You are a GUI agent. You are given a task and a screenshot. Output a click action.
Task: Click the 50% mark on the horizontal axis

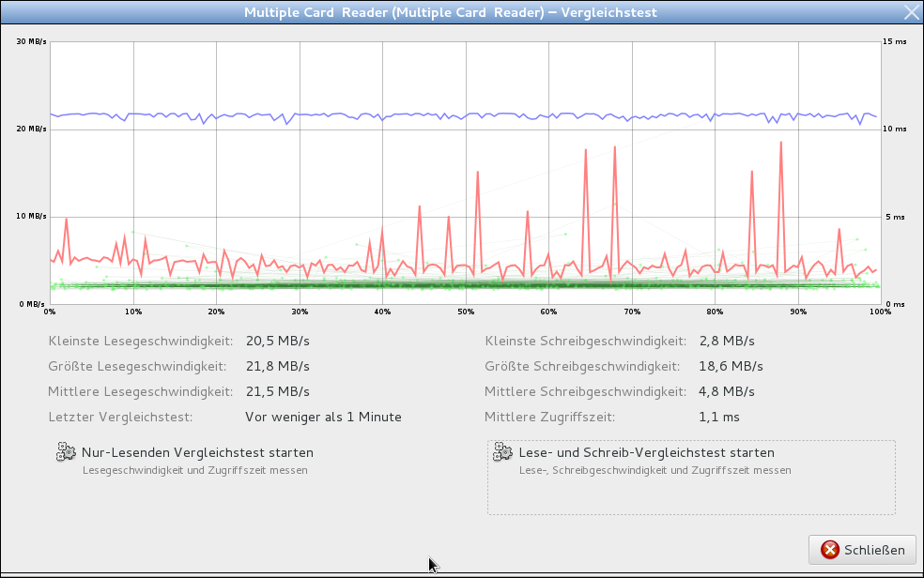pyautogui.click(x=466, y=312)
